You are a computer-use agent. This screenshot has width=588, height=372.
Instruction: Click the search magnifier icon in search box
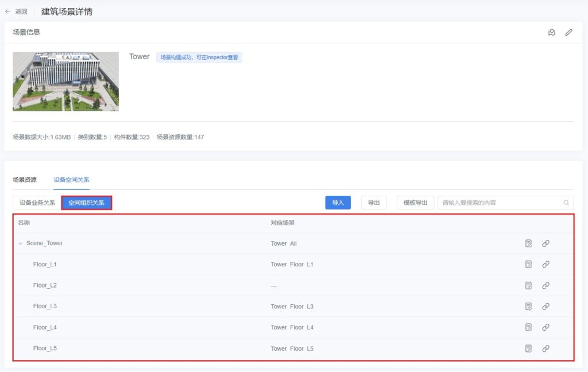coord(566,203)
